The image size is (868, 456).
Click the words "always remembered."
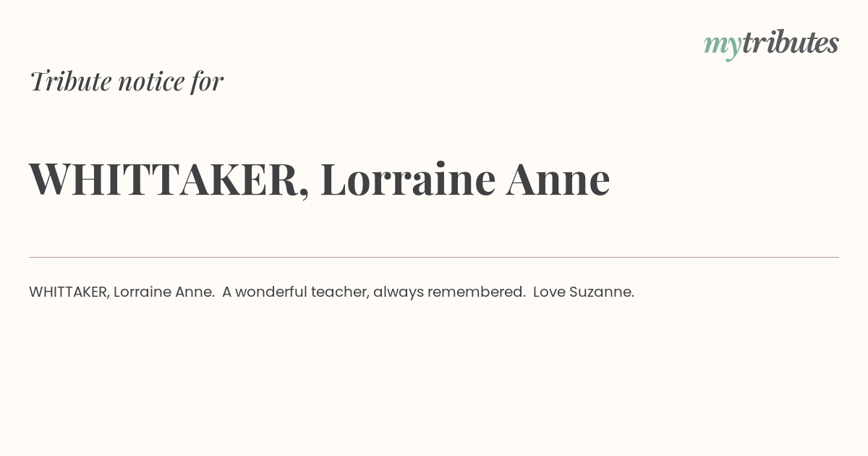tap(449, 292)
